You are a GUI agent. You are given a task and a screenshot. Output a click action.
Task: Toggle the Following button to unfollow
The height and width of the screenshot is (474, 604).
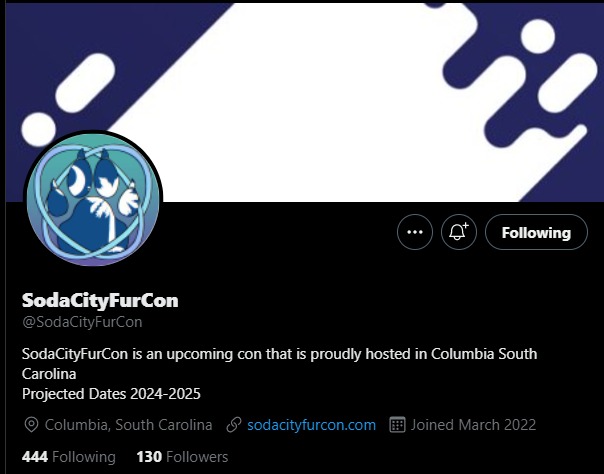[536, 232]
